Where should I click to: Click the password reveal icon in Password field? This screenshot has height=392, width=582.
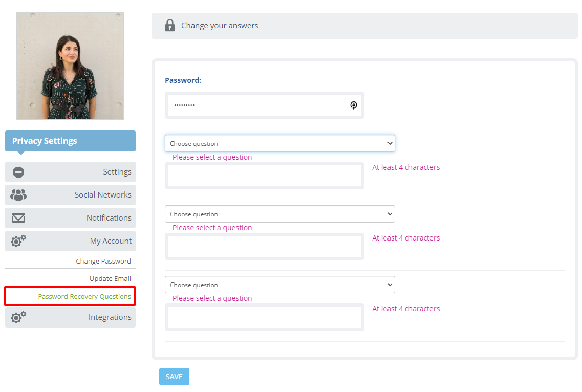click(353, 105)
